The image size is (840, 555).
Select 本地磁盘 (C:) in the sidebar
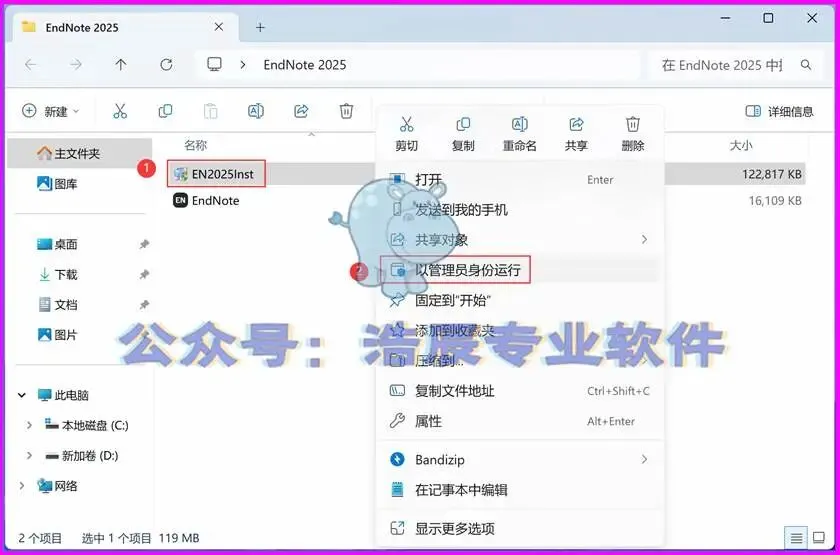[87, 425]
